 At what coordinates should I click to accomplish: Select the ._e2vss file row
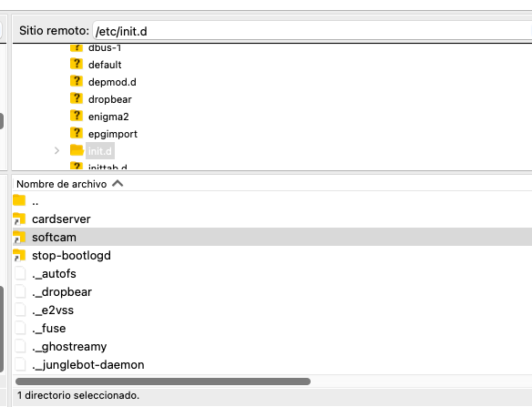point(272,310)
